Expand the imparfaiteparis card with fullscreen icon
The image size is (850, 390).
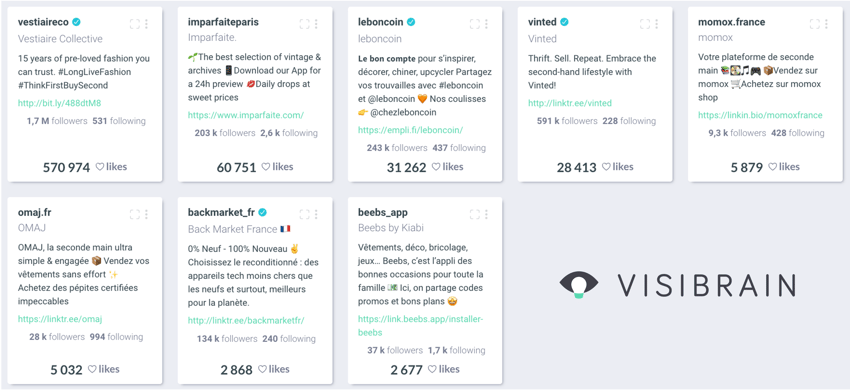click(305, 24)
